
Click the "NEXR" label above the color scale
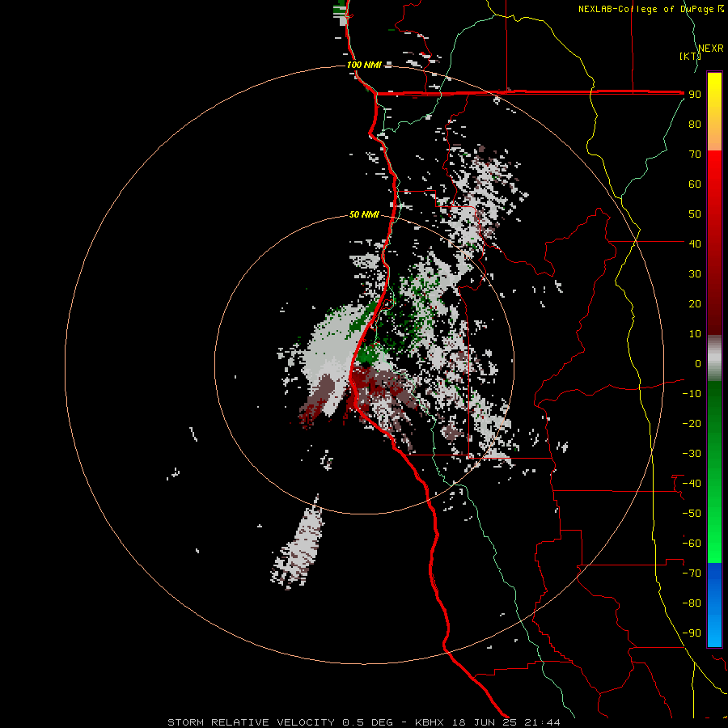coord(711,49)
